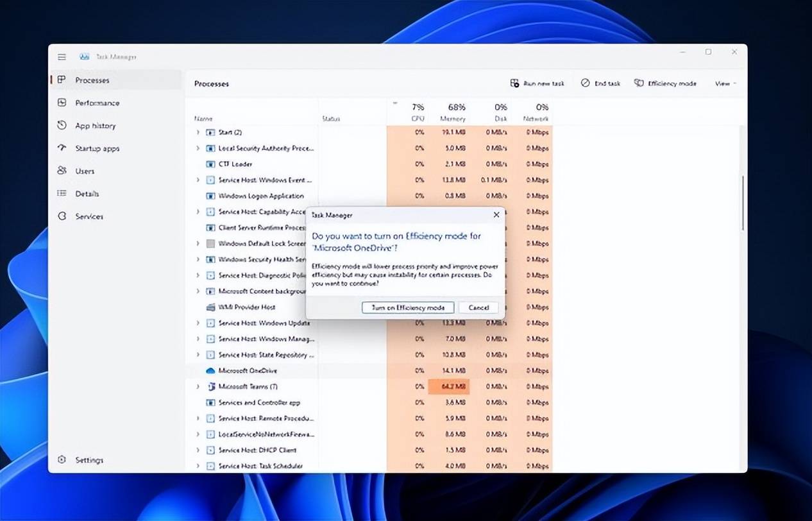Open App history in sidebar

95,126
